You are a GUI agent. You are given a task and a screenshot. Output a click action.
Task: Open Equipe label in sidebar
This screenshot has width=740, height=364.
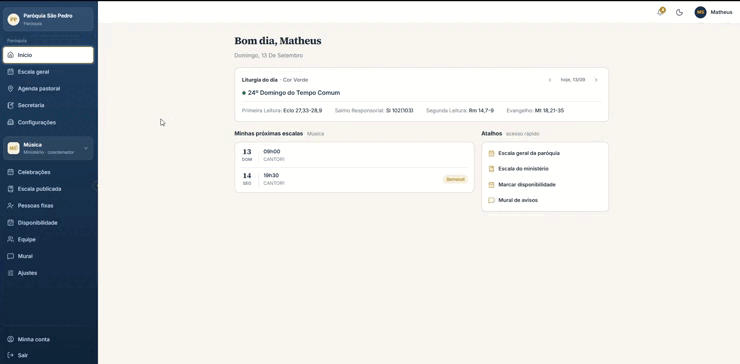[26, 239]
